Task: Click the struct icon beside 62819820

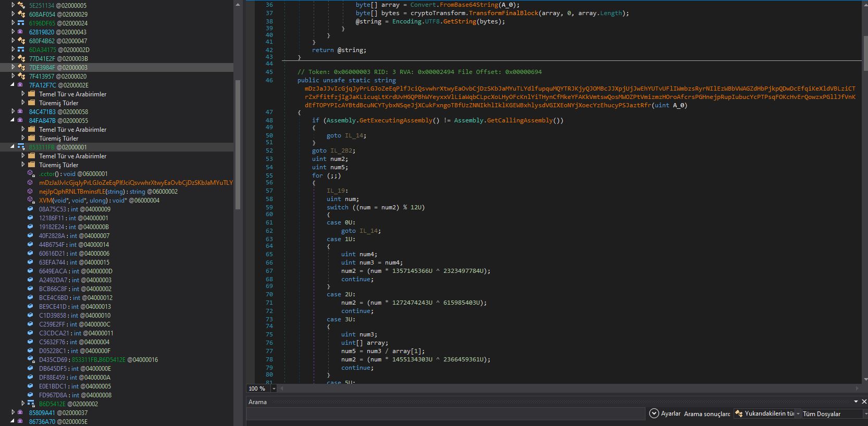Action: (x=21, y=32)
